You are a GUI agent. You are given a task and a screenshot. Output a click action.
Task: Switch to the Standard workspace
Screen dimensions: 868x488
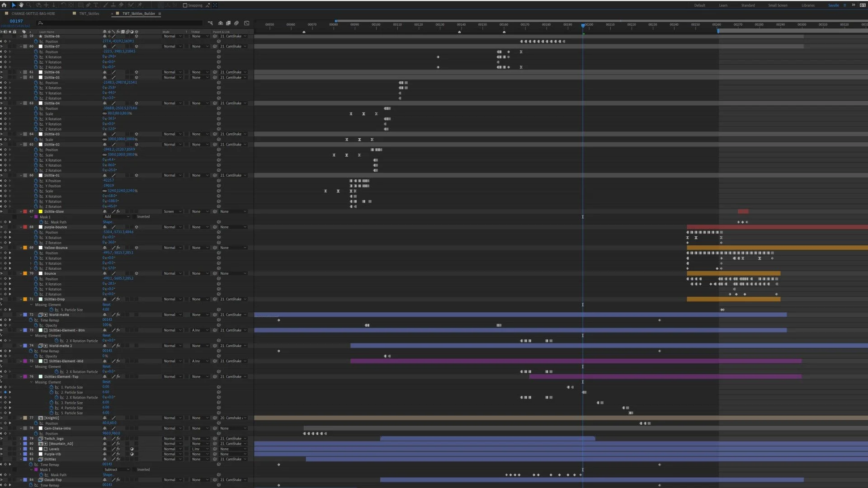click(x=748, y=5)
